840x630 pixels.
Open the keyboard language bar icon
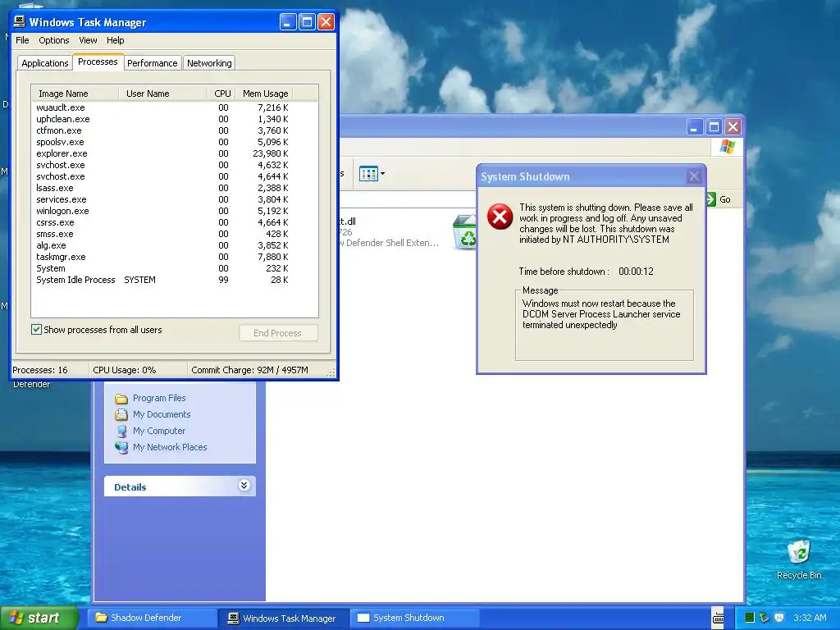[x=718, y=618]
